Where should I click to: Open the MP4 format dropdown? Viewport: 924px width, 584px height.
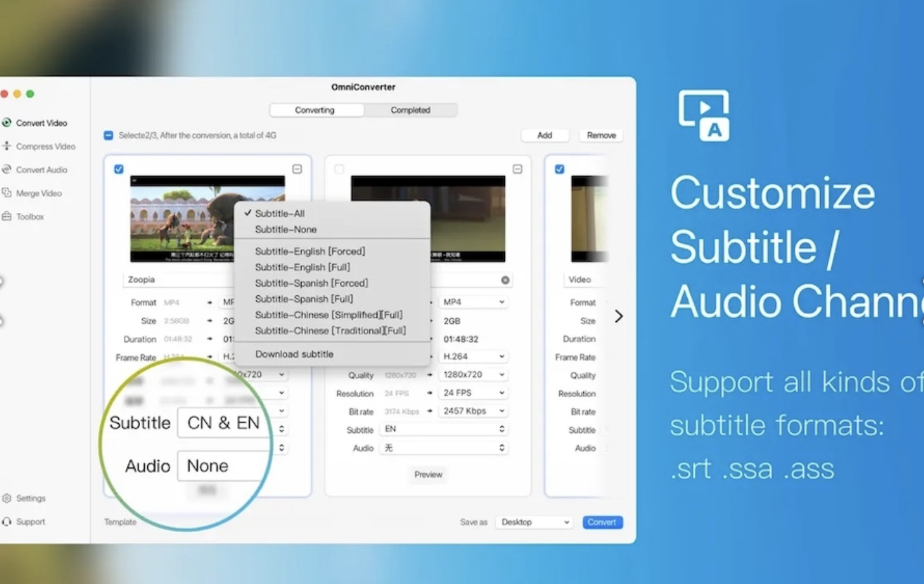(x=473, y=301)
